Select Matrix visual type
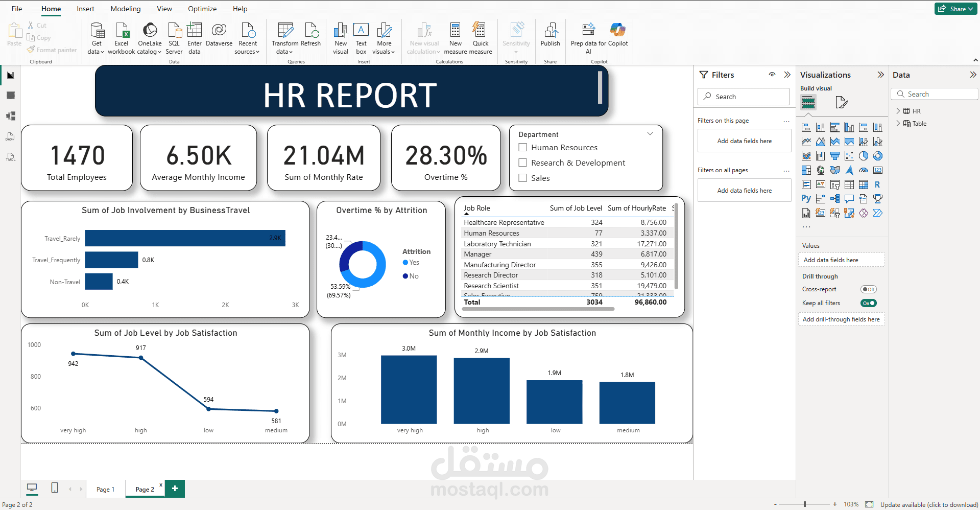This screenshot has width=980, height=510. click(864, 184)
